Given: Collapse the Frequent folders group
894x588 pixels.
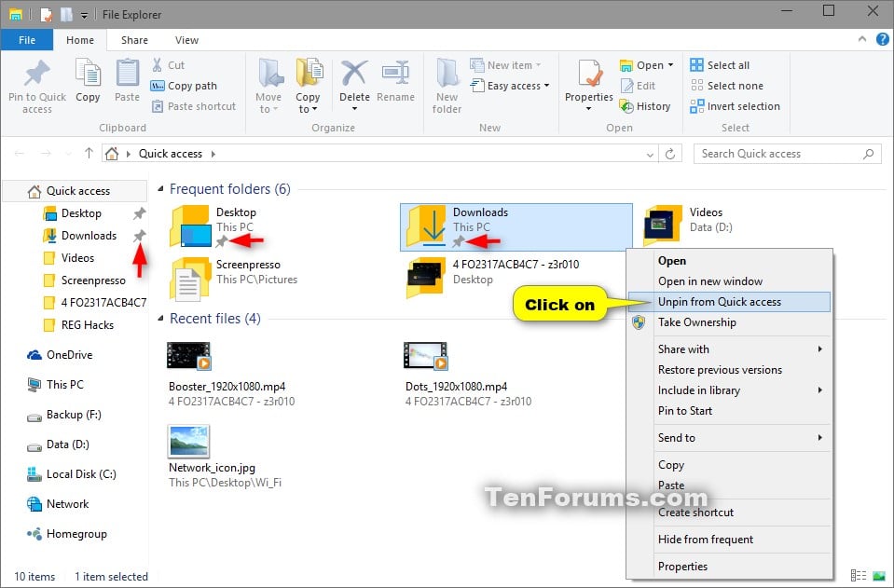Looking at the screenshot, I should 160,188.
